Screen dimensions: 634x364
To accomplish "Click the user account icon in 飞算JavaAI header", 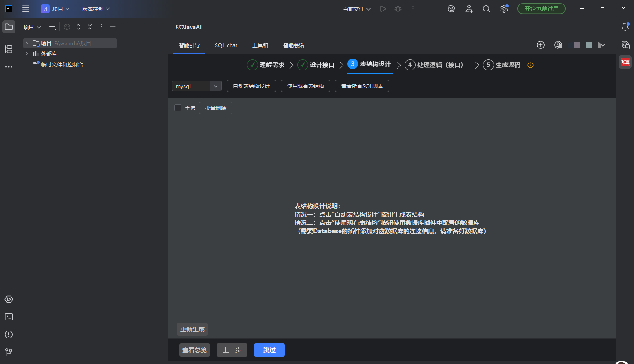I will [558, 45].
